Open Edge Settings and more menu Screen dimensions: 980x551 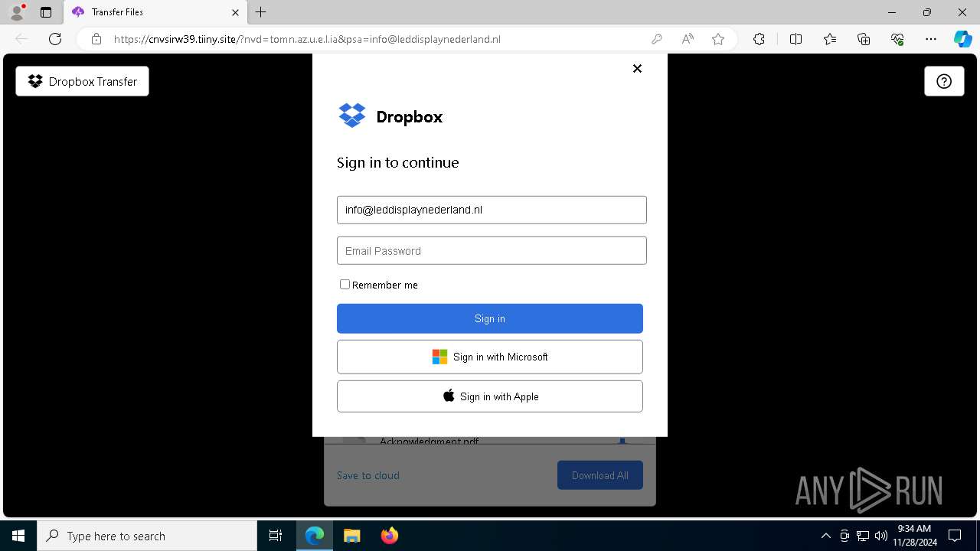(931, 39)
